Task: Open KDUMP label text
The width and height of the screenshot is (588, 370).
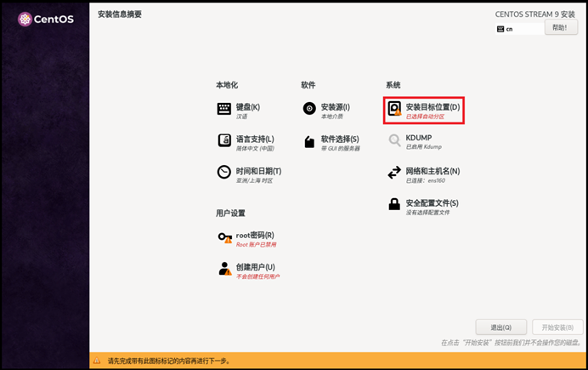Action: point(419,138)
